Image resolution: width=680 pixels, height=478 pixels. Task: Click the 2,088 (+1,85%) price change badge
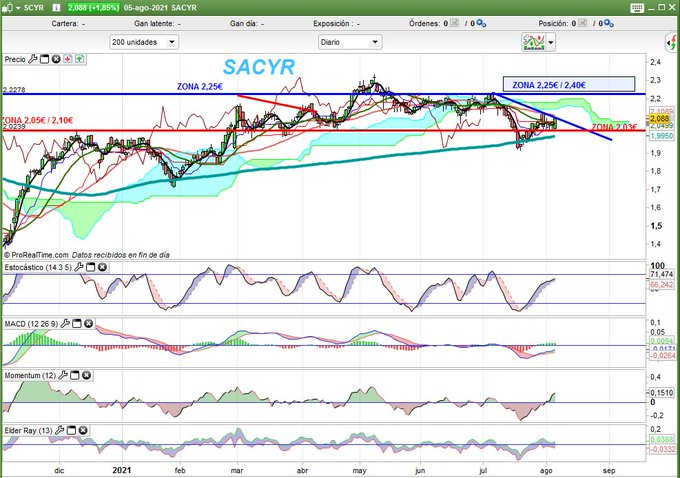point(93,8)
